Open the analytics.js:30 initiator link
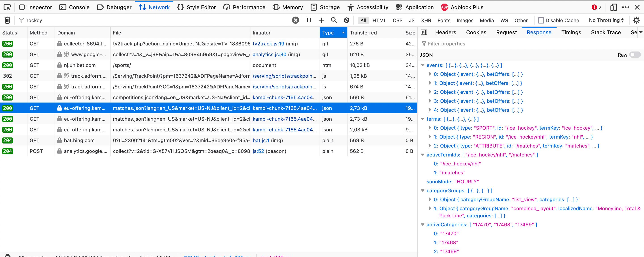This screenshot has height=257, width=644. (269, 55)
